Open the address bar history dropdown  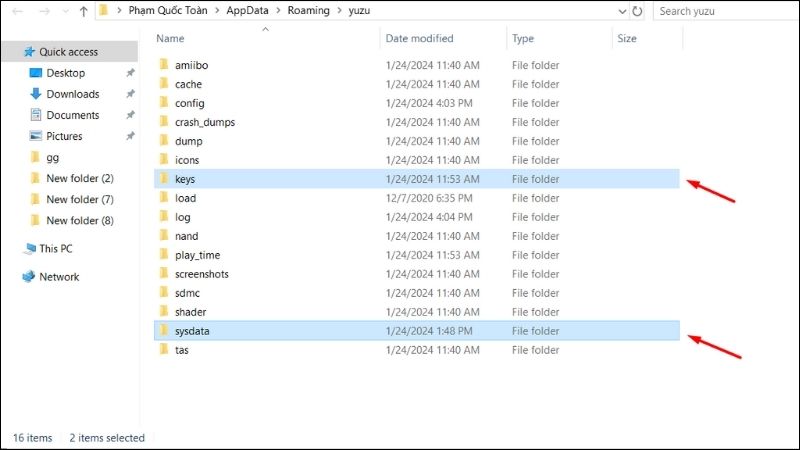[x=622, y=11]
